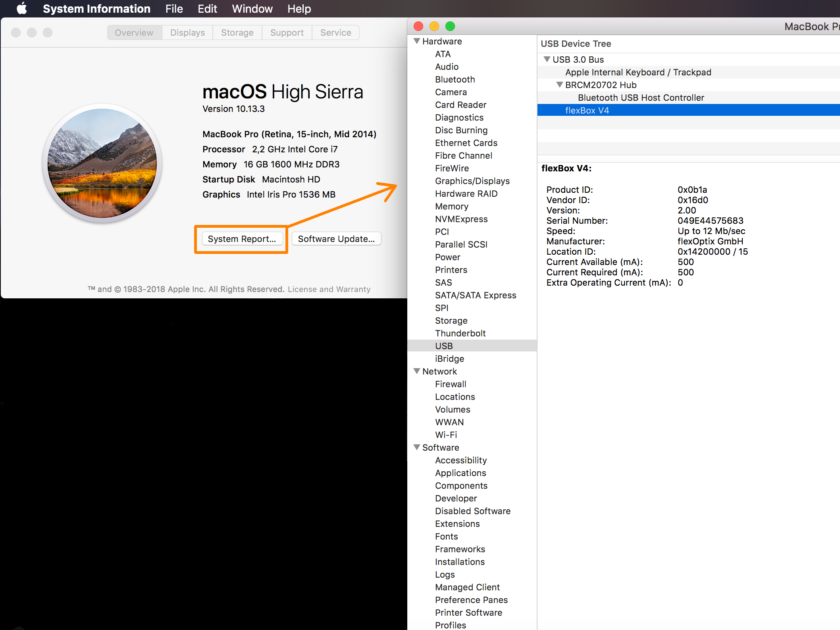The width and height of the screenshot is (840, 630).
Task: Select Disabled Software in the sidebar
Action: coord(473,511)
